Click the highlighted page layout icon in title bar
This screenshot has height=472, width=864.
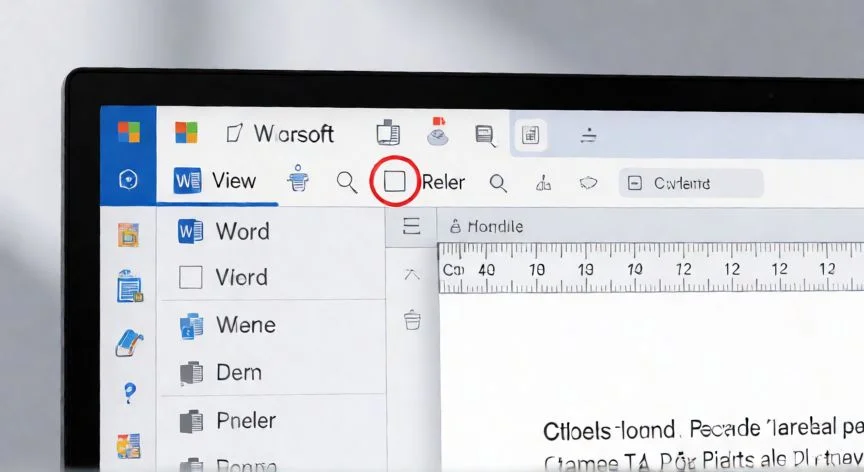[x=530, y=134]
